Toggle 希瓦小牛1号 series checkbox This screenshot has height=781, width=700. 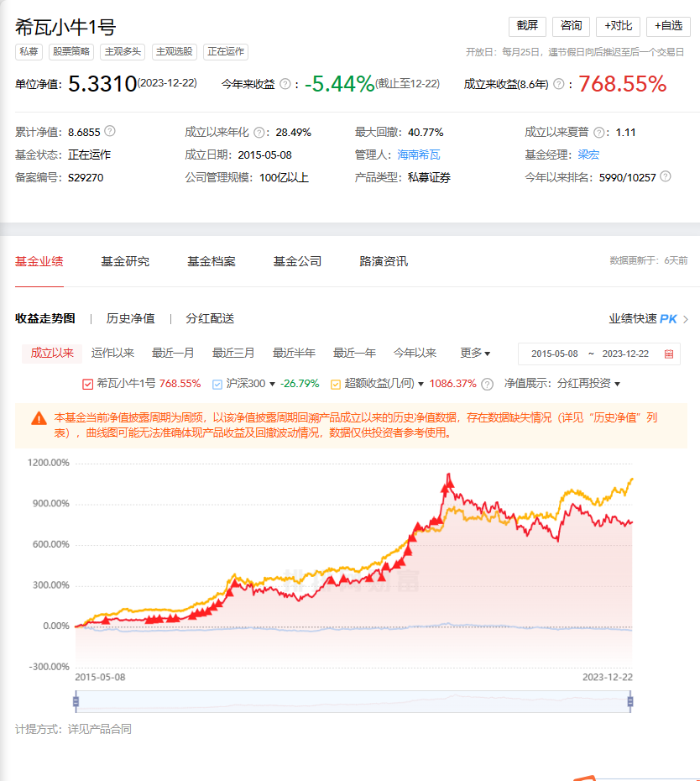pos(87,384)
